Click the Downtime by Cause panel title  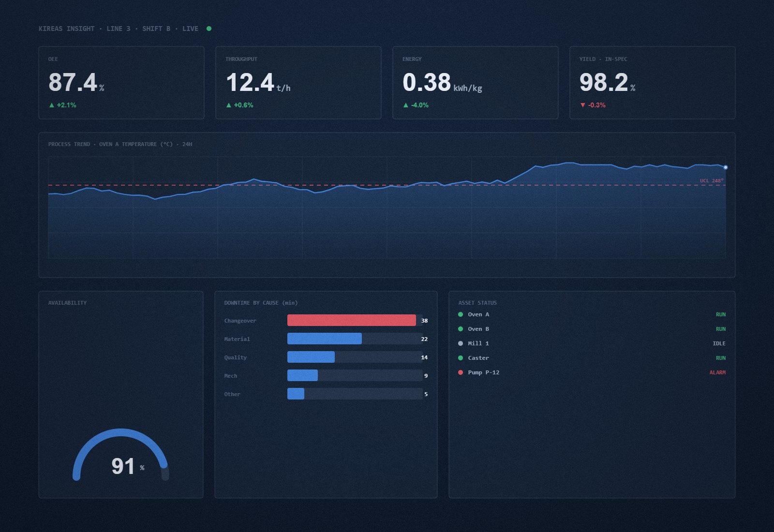(261, 303)
